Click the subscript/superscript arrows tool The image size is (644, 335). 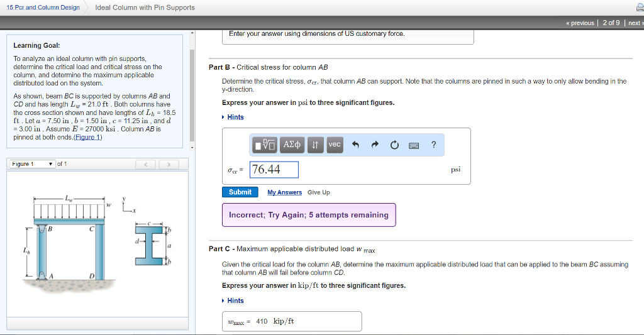316,145
